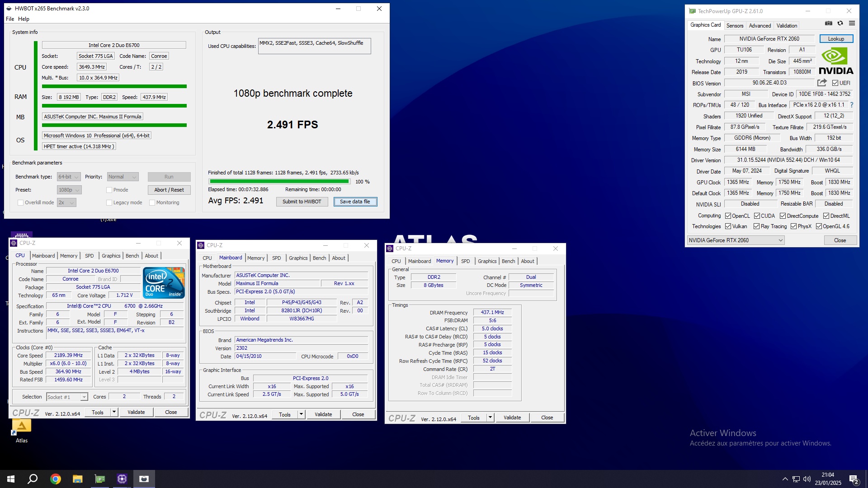The width and height of the screenshot is (868, 488).
Task: Click the CPU-Z CPU window title icon
Action: coord(14,243)
